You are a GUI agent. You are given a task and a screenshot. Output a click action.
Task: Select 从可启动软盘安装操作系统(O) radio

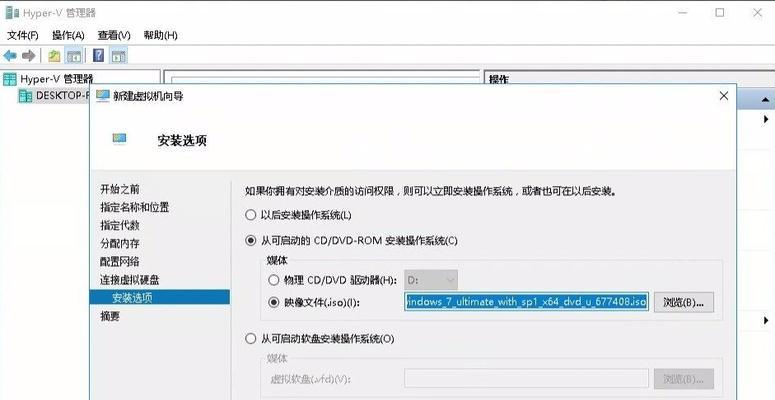[251, 339]
